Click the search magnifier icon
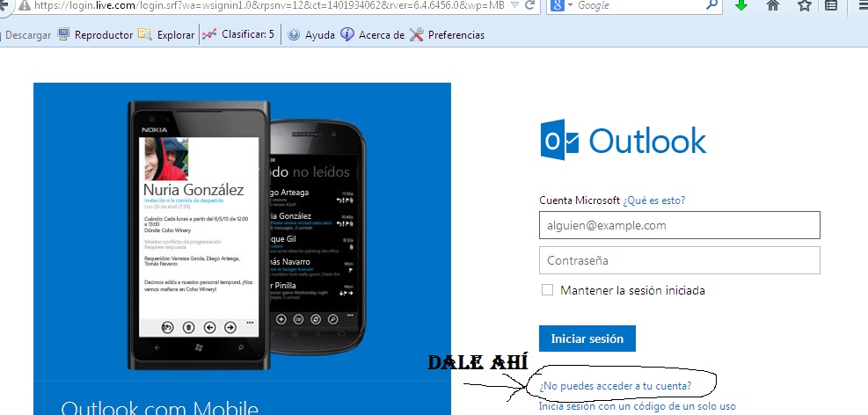The image size is (868, 415). (x=711, y=5)
